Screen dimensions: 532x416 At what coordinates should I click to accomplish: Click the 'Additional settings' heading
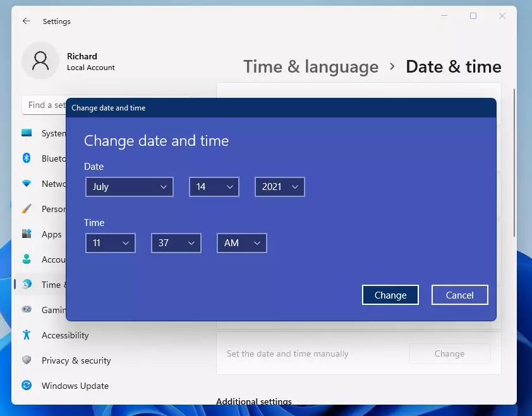[x=254, y=401]
